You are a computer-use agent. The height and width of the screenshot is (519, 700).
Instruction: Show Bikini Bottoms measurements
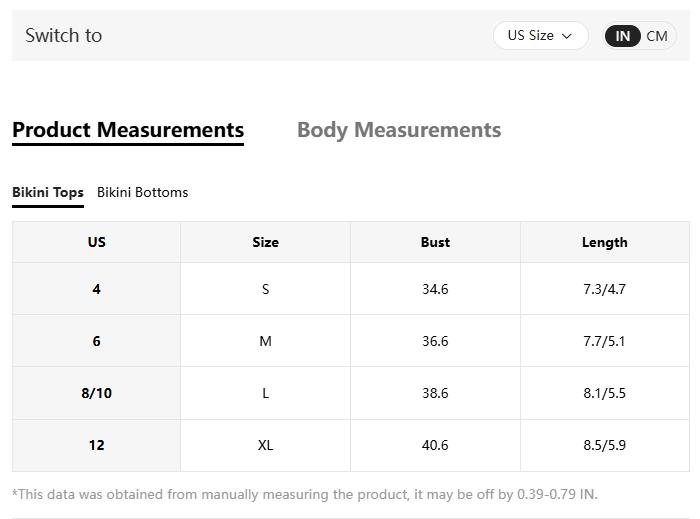tap(142, 192)
